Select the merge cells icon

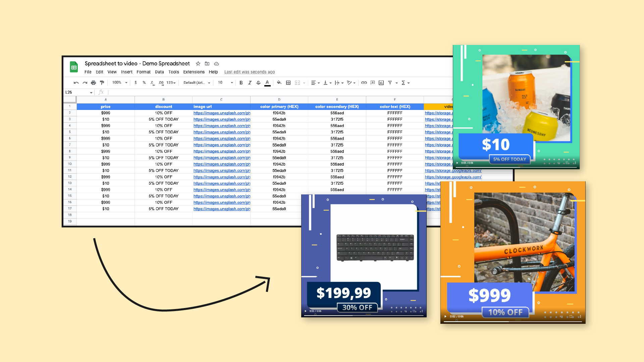coord(297,83)
